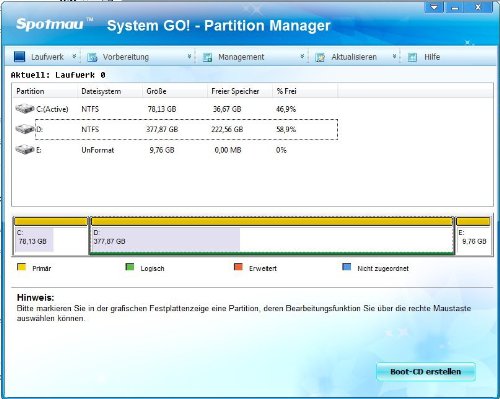Click the 58,9% free cell
The image size is (500, 399).
(x=286, y=129)
